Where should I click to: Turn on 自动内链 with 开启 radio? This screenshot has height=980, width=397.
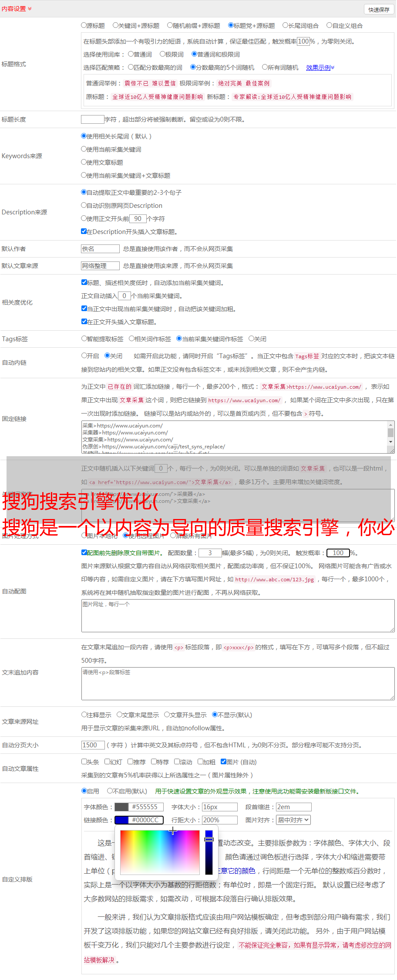(84, 356)
